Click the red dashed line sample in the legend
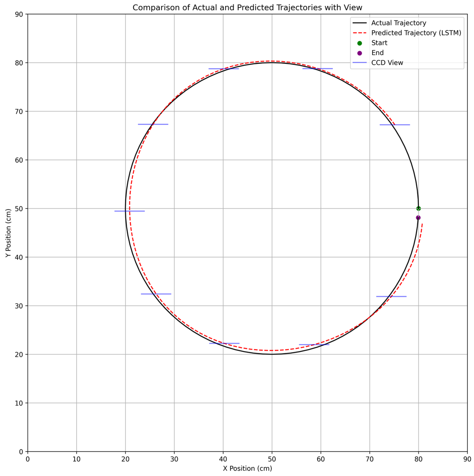The height and width of the screenshot is (476, 474). (x=359, y=33)
